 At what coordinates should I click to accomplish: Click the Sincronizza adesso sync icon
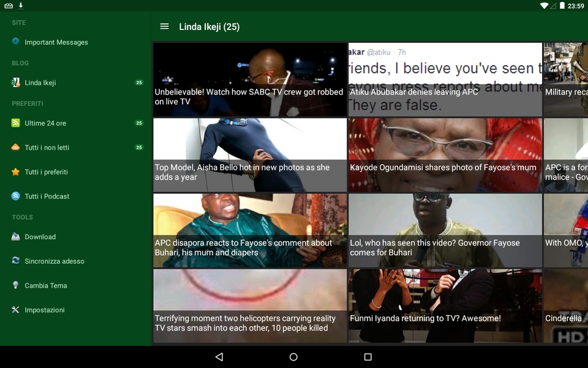coord(15,261)
